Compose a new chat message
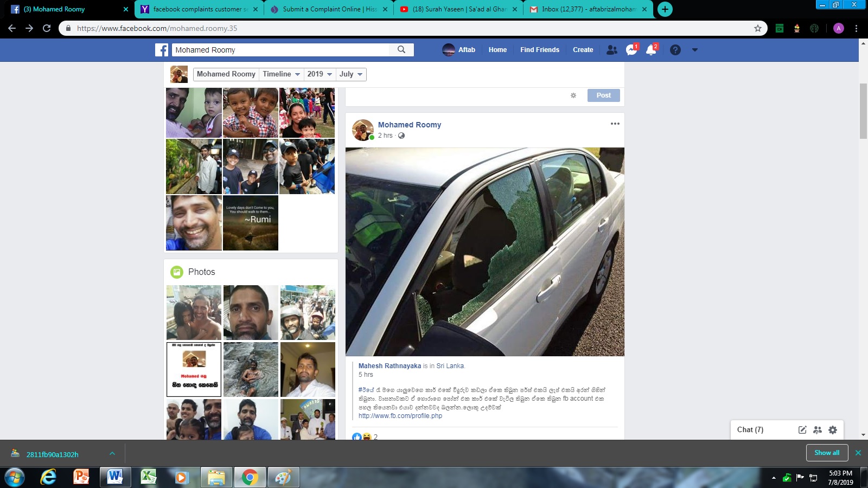The width and height of the screenshot is (868, 488). 802,429
